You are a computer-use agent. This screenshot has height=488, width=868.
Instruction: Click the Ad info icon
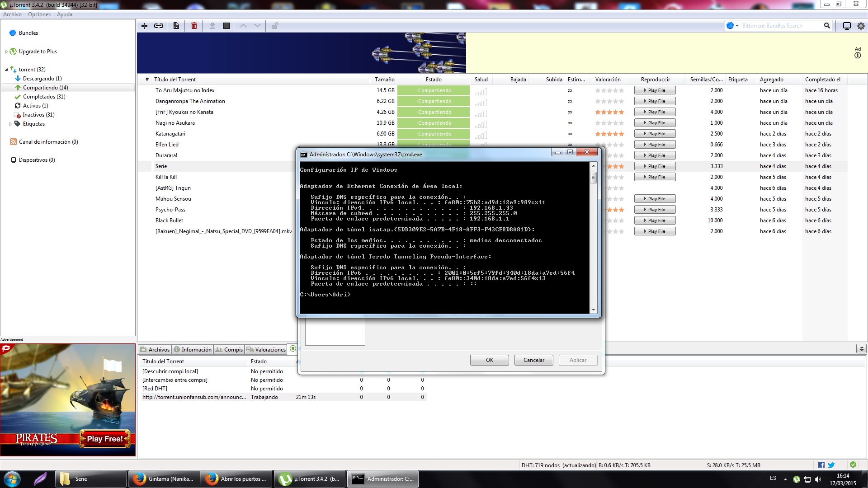(x=858, y=55)
